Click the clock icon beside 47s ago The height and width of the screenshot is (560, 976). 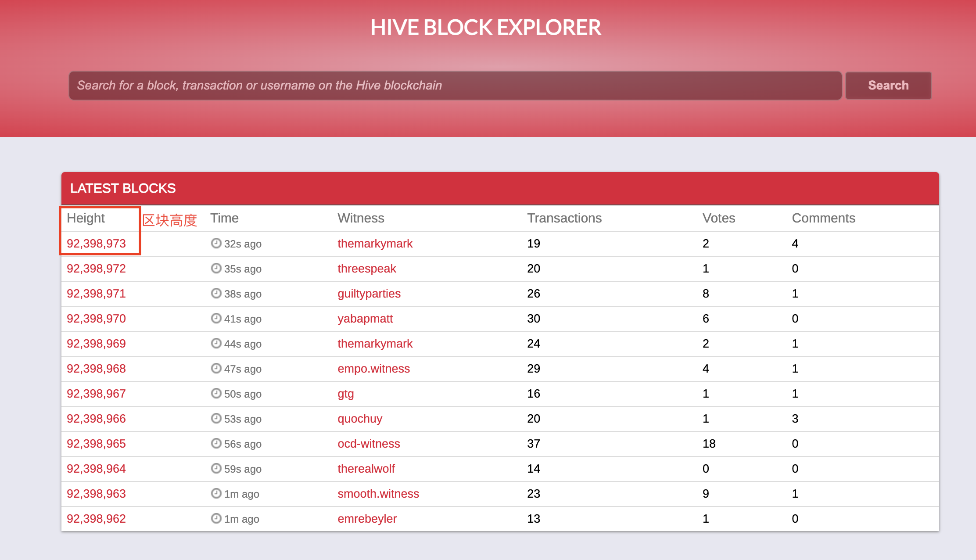coord(216,368)
